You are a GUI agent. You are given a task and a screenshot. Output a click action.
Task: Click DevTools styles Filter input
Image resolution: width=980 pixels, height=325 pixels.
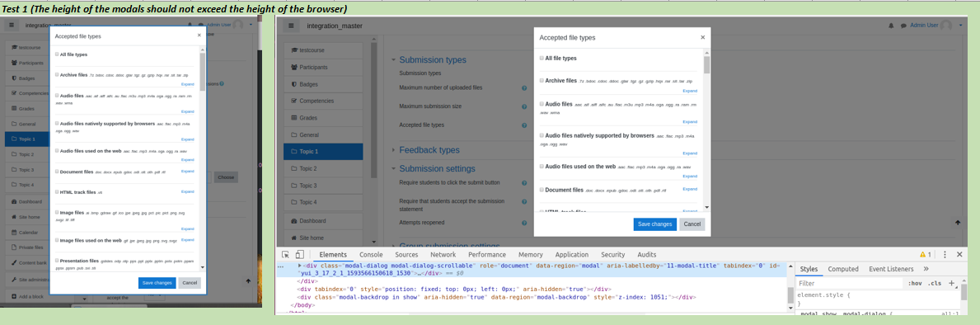(x=850, y=283)
